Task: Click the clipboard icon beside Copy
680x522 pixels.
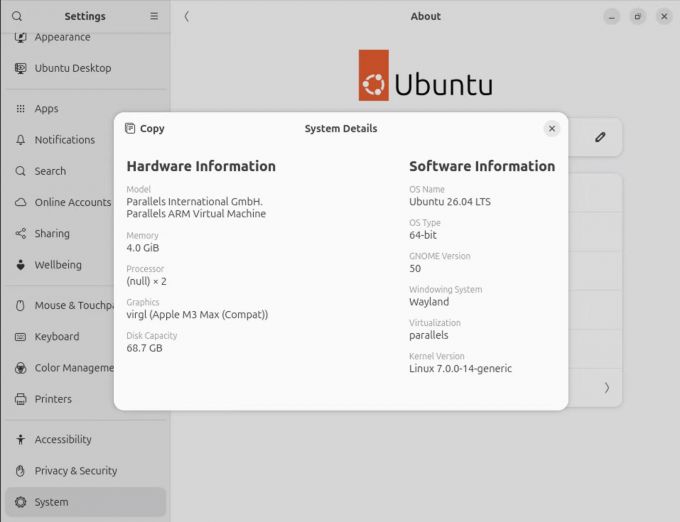Action: click(130, 128)
